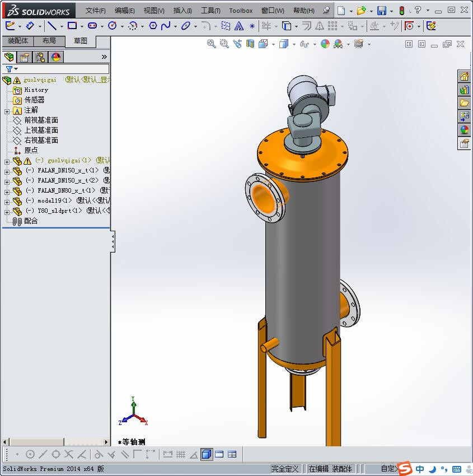Screen dimensions: 473x476
Task: Click the Zoom to Fit magnifier icon
Action: 212,44
